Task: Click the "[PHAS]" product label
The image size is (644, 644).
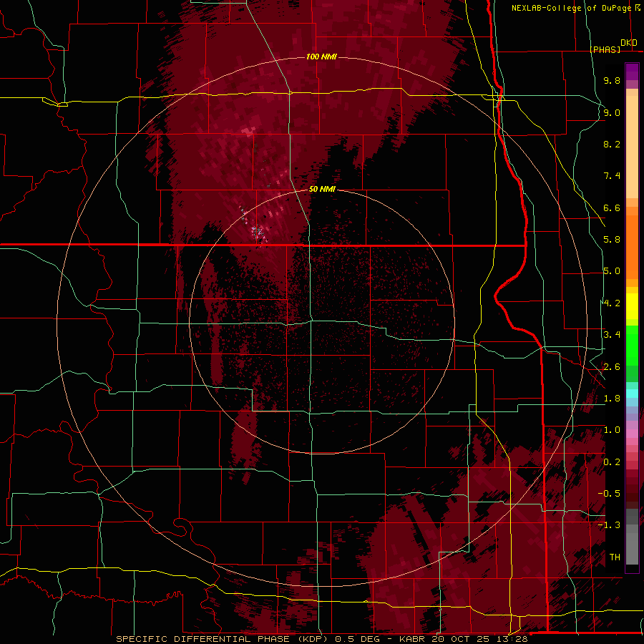Action: [605, 49]
